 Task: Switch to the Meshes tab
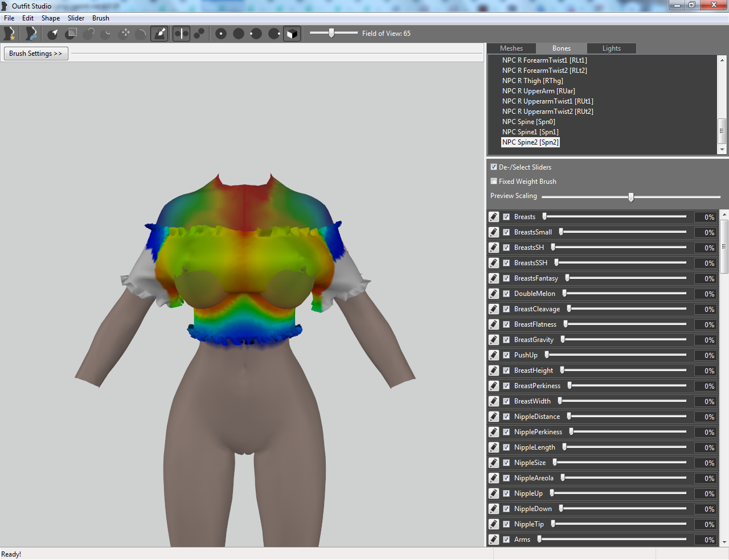pyautogui.click(x=511, y=48)
